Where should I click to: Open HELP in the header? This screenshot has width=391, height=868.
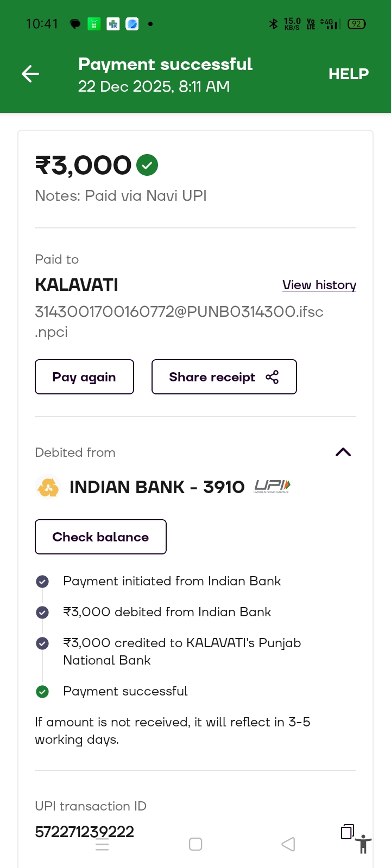click(348, 74)
